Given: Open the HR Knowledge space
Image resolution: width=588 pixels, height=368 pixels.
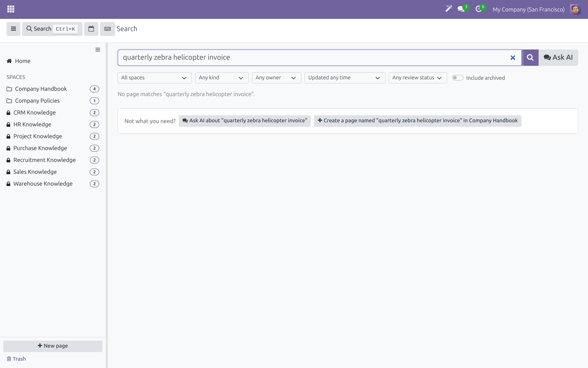Looking at the screenshot, I should pos(53,125).
